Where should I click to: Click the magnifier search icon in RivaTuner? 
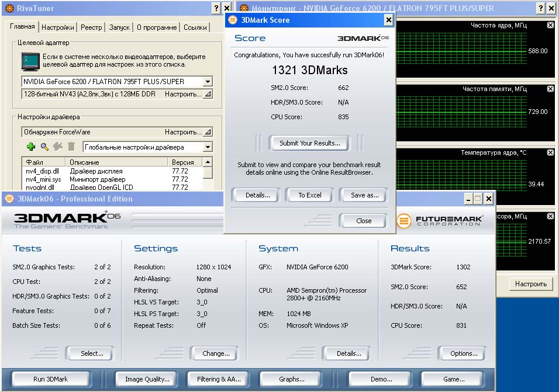(44, 147)
